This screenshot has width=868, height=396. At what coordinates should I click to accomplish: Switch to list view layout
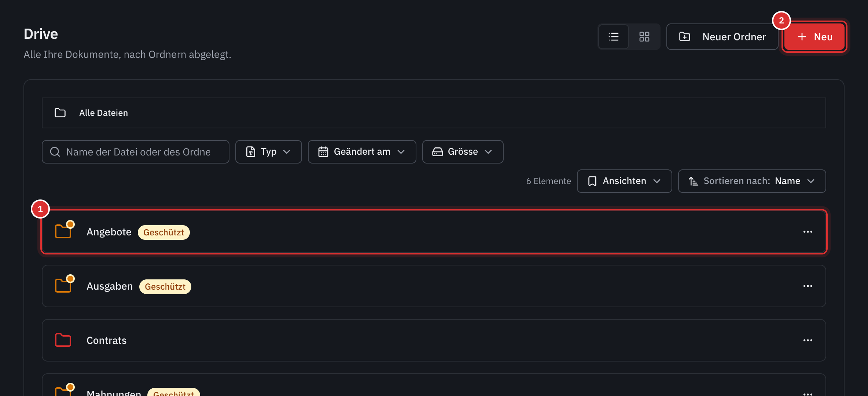click(x=614, y=37)
